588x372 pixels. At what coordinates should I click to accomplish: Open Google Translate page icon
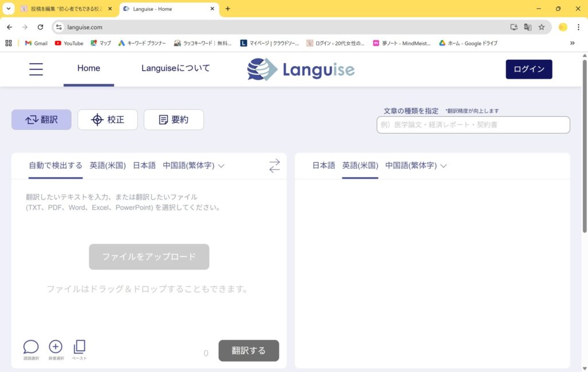click(528, 27)
